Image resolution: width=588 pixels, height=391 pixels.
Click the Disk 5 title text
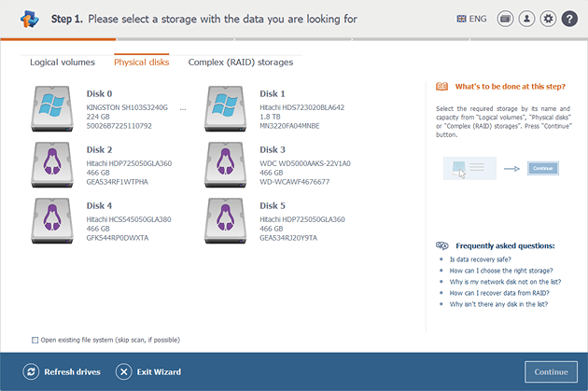pyautogui.click(x=273, y=206)
